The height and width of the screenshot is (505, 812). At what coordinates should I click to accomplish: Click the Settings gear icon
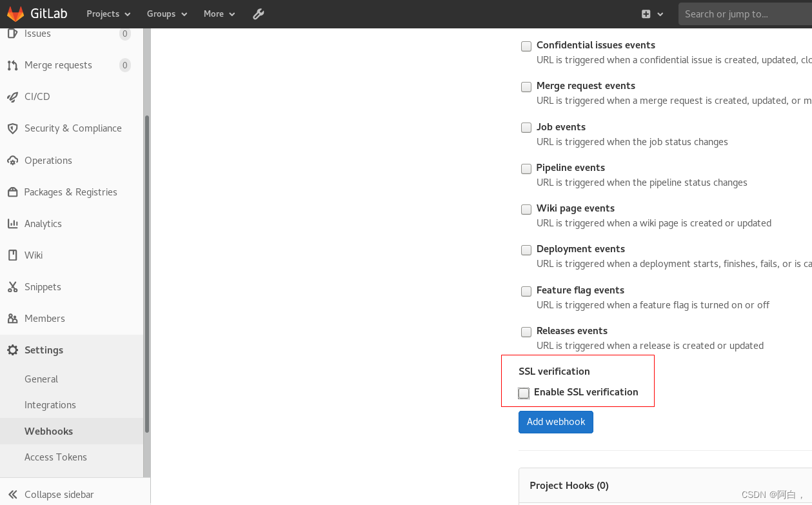click(x=12, y=350)
